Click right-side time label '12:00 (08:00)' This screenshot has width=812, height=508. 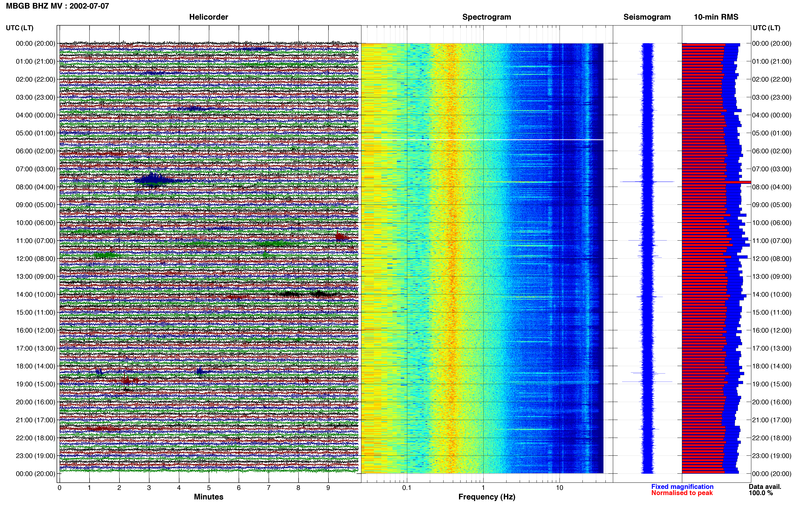coord(772,259)
